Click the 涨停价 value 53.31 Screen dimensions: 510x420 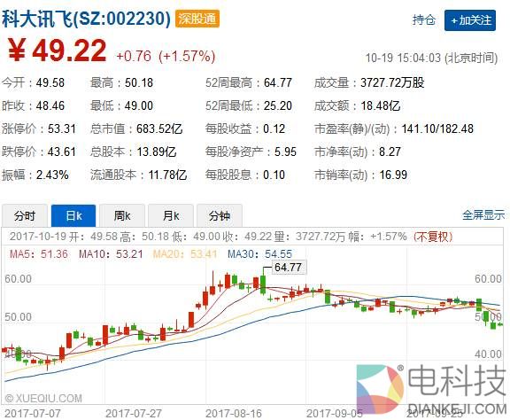[62, 129]
